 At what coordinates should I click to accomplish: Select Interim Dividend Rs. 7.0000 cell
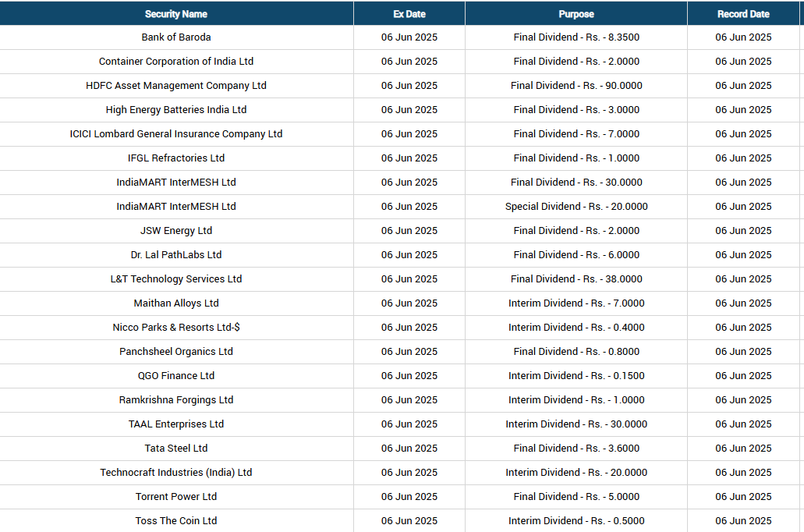576,303
